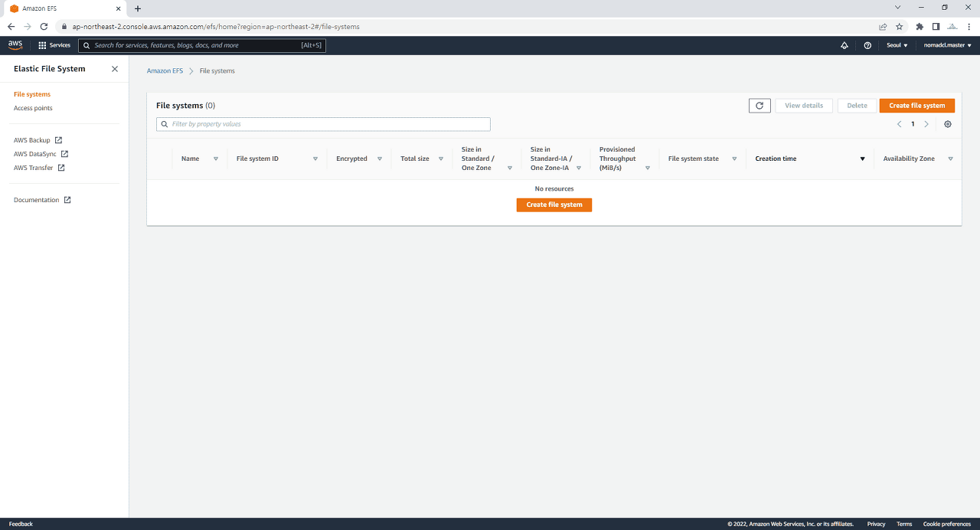Open Chrome tab search chevron
Screen dimensions: 980x530
pyautogui.click(x=898, y=8)
